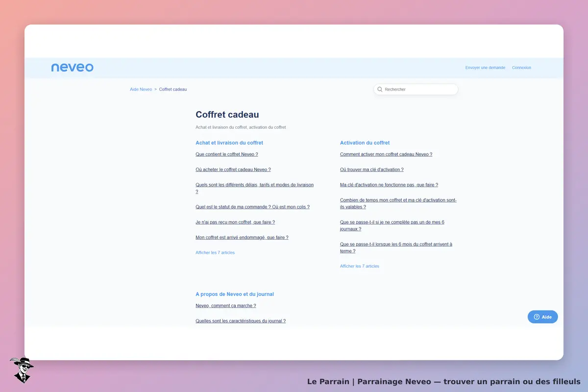588x392 pixels.
Task: Open 'Que se passe-t-il si je ne complète pas' article
Action: [392, 225]
